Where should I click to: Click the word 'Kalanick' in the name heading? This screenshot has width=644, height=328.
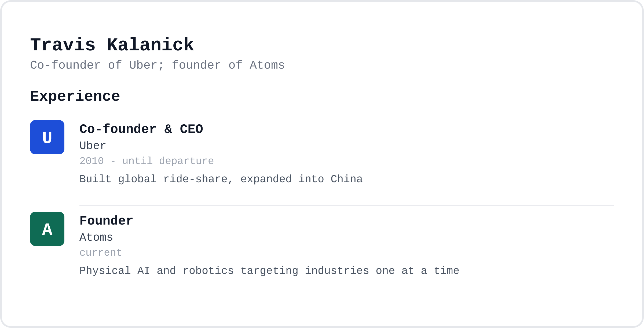tap(150, 45)
